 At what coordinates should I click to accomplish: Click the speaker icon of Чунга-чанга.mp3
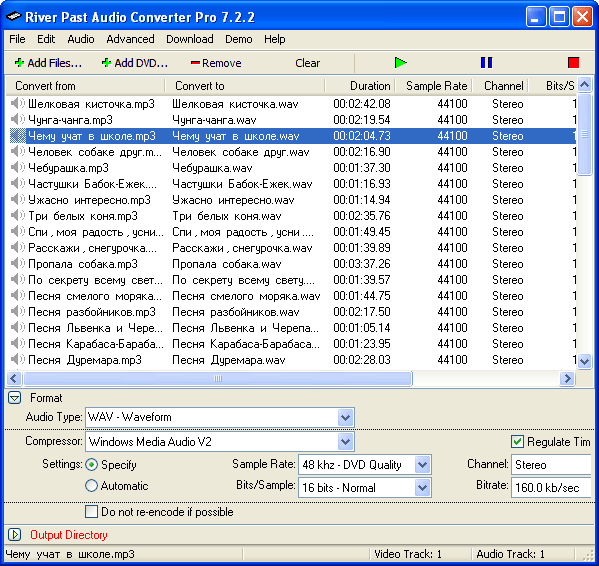pos(18,120)
